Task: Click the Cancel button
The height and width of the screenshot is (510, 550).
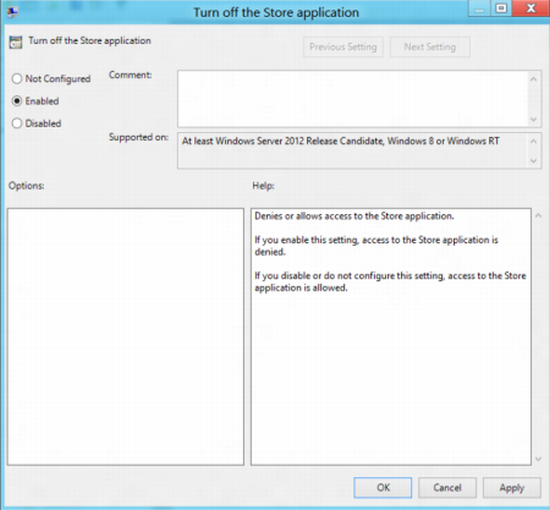Action: tap(447, 488)
